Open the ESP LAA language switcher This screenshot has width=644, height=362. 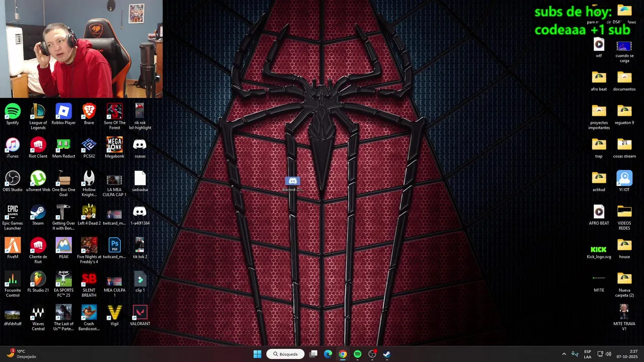pos(588,354)
